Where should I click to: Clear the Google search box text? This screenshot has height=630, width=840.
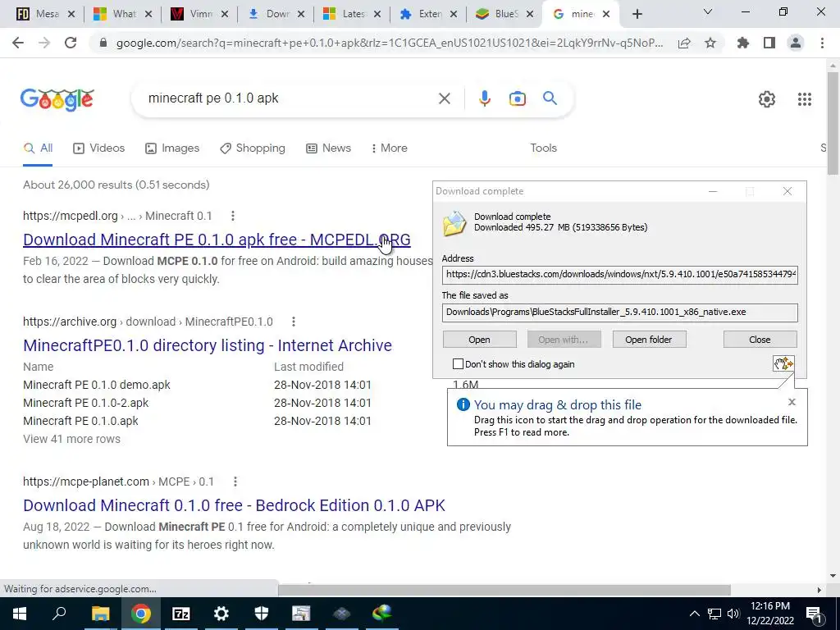click(x=444, y=98)
